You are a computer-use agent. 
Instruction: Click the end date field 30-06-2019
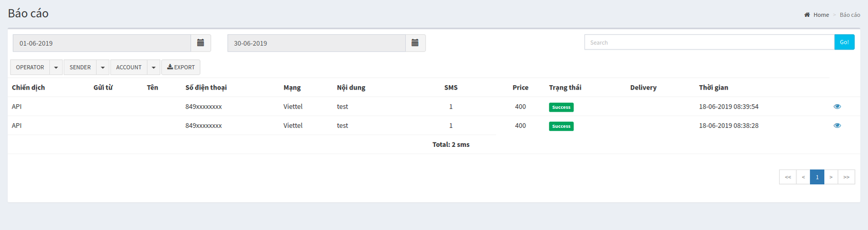tap(316, 43)
